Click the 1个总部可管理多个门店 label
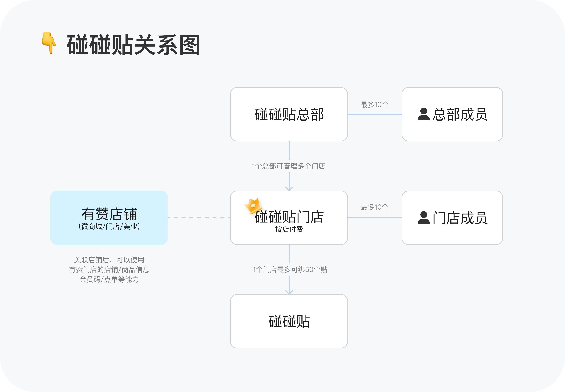 289,166
